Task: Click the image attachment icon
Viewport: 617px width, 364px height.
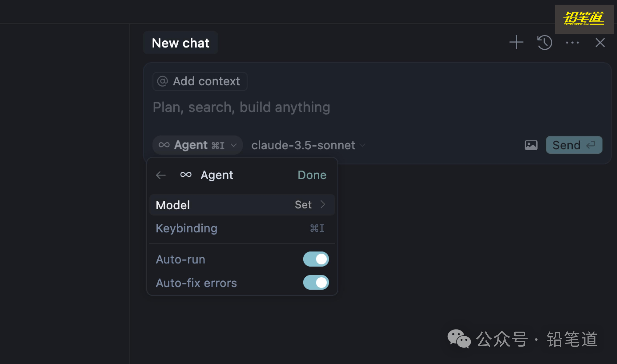Action: point(531,145)
